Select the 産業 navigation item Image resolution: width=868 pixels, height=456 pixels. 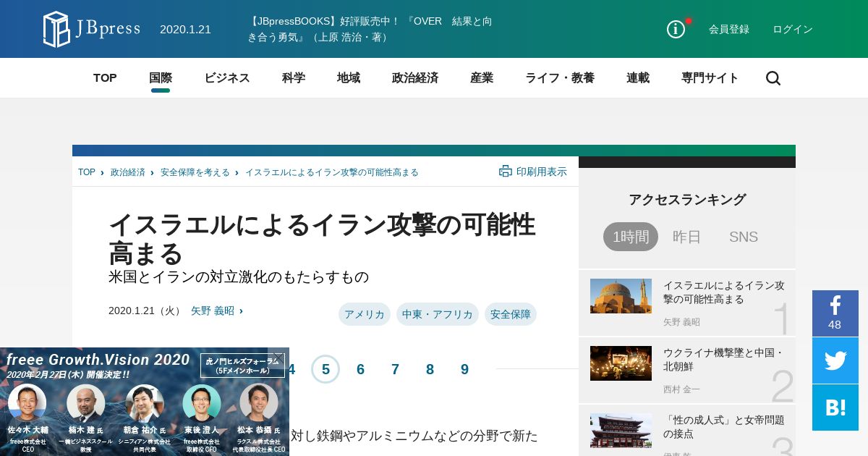click(482, 78)
